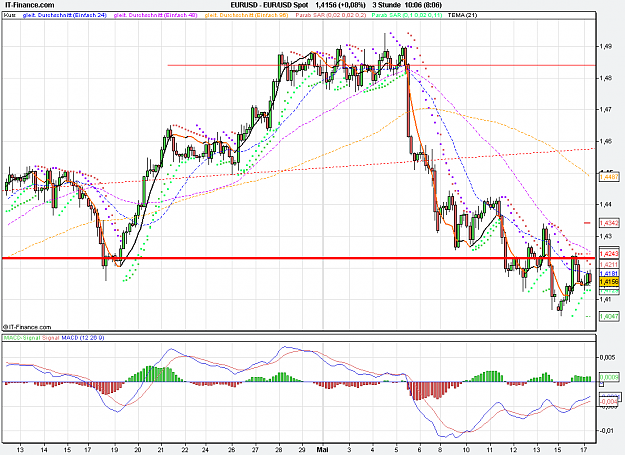Click the @IT-Finance.com copyright text in the chart corner
Image resolution: width=625 pixels, height=455 pixels.
27,327
